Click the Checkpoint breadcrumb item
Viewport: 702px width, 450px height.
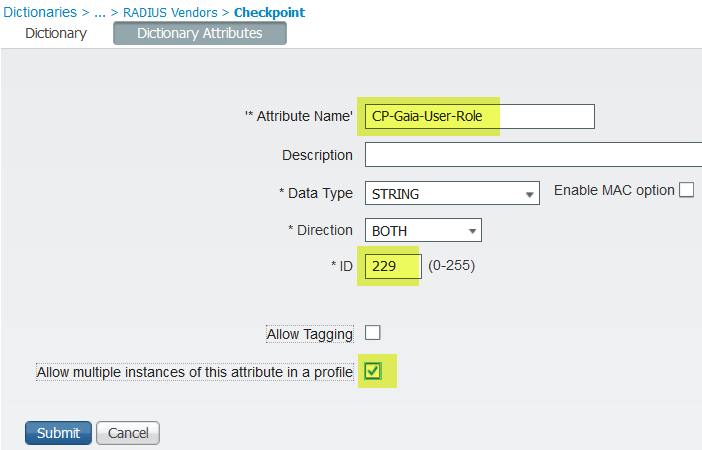tap(269, 13)
